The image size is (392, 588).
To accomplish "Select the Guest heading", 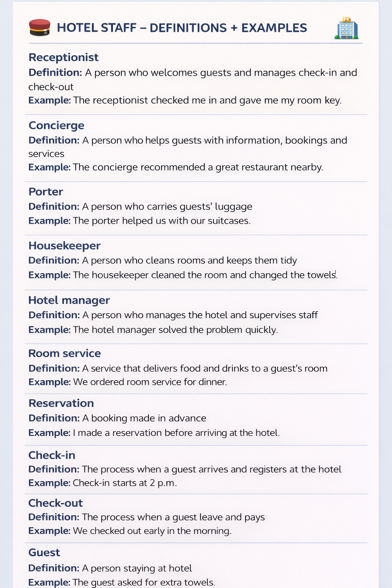I will pos(44,552).
